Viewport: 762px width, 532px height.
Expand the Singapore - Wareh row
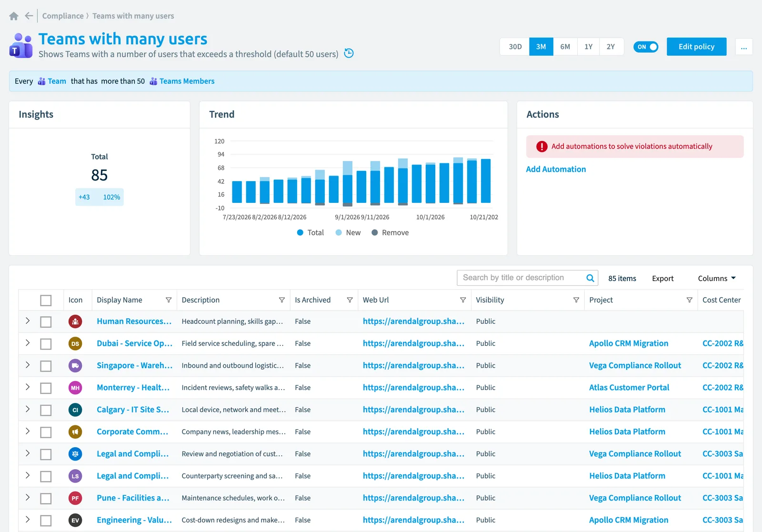click(28, 365)
